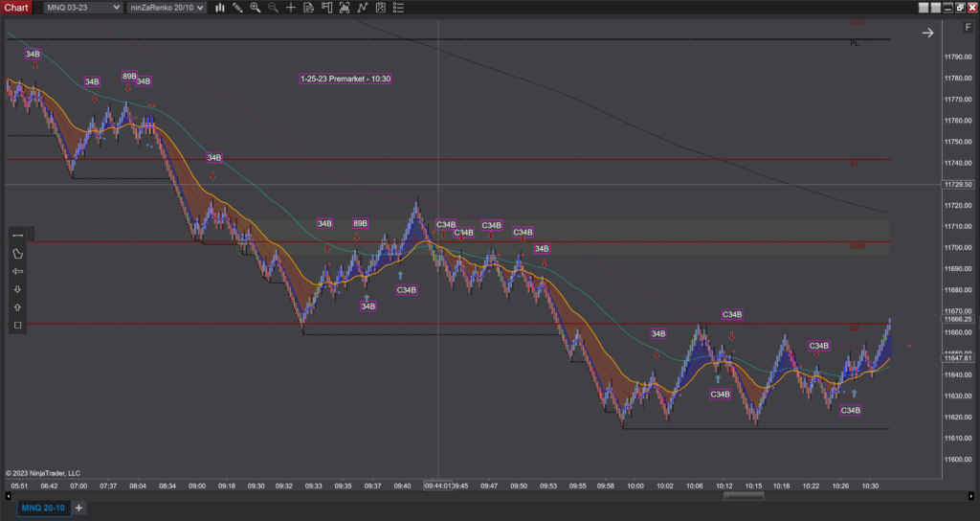
Task: Click the 10:30 time axis label
Action: pos(870,486)
